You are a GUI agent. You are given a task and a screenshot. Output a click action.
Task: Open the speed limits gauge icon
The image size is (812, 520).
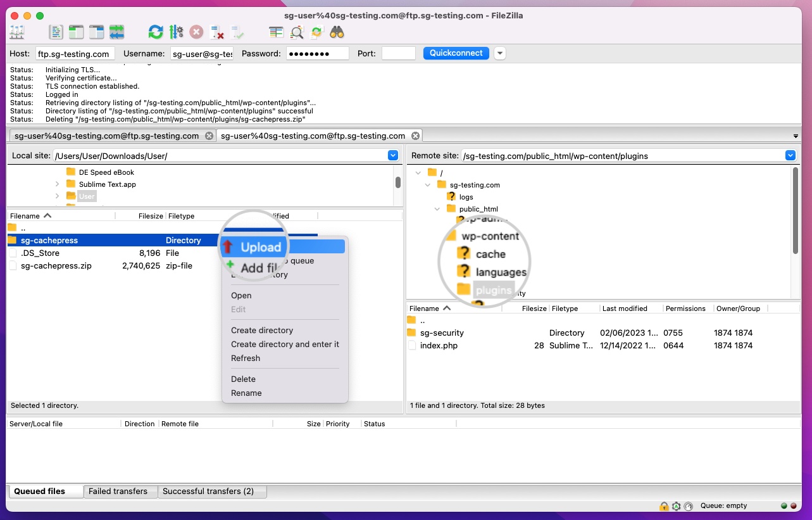point(689,506)
